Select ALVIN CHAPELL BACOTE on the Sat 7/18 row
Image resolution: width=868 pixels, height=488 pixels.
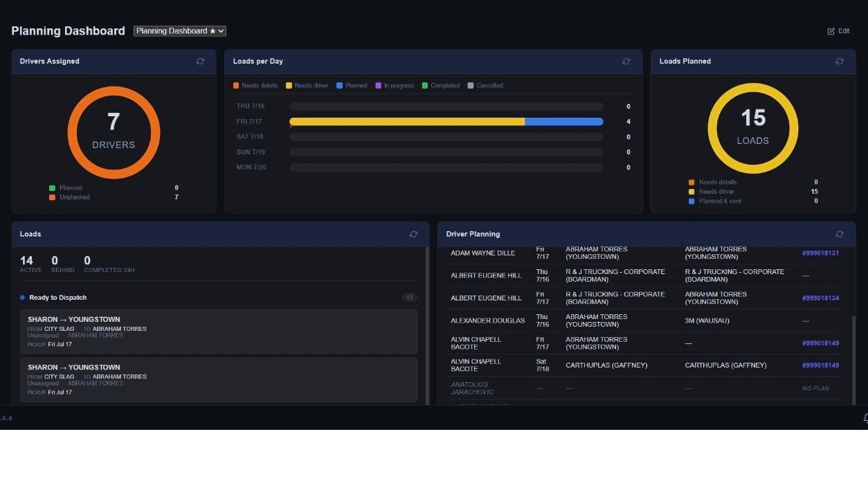476,365
